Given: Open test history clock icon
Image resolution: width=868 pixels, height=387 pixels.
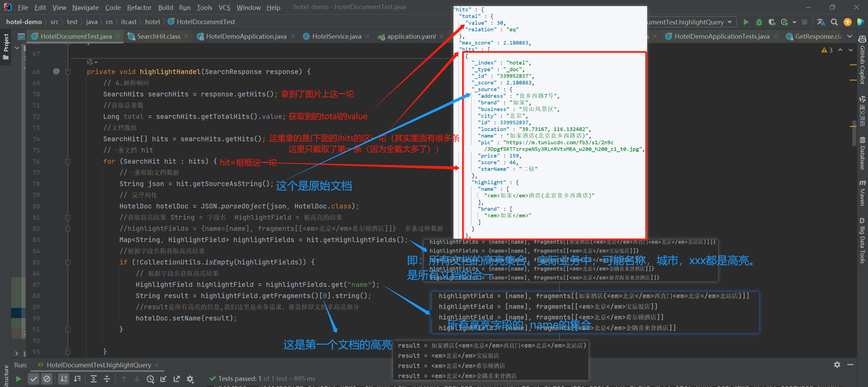Looking at the screenshot, I should click(150, 379).
